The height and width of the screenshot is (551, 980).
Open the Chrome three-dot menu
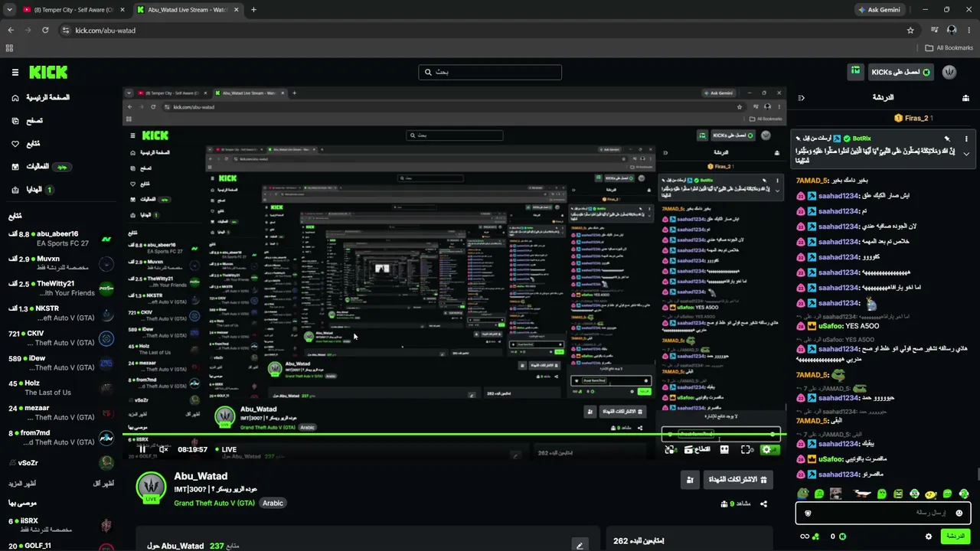pyautogui.click(x=969, y=31)
